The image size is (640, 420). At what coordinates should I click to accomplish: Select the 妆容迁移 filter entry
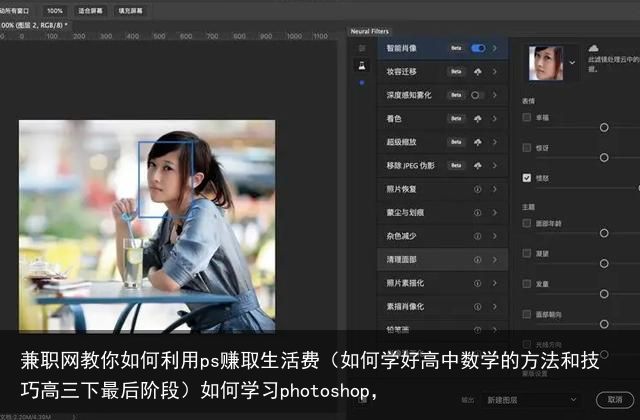(x=442, y=72)
